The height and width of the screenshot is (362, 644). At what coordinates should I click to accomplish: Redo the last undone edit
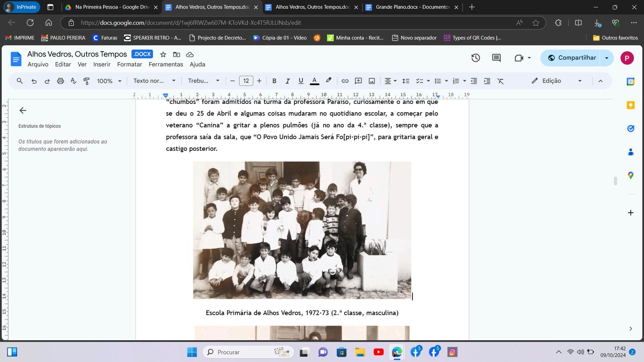47,81
